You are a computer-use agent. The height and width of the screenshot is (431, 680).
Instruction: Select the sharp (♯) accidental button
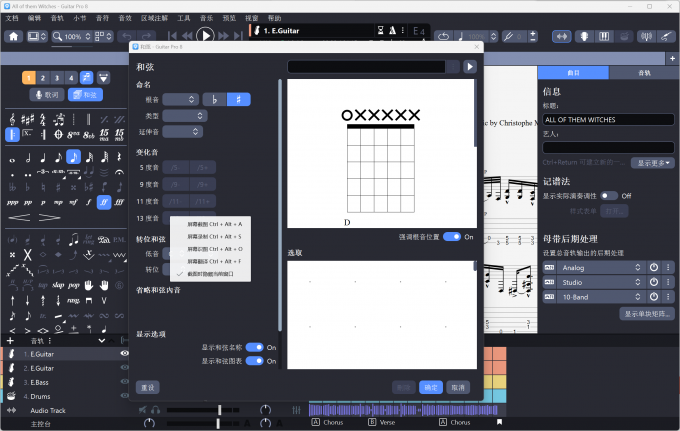click(238, 99)
